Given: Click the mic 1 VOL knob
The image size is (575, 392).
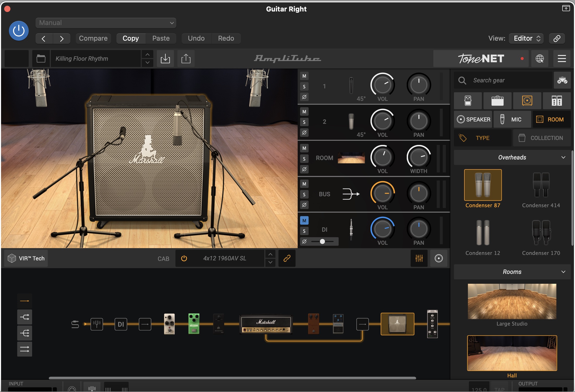Looking at the screenshot, I should click(x=382, y=85).
